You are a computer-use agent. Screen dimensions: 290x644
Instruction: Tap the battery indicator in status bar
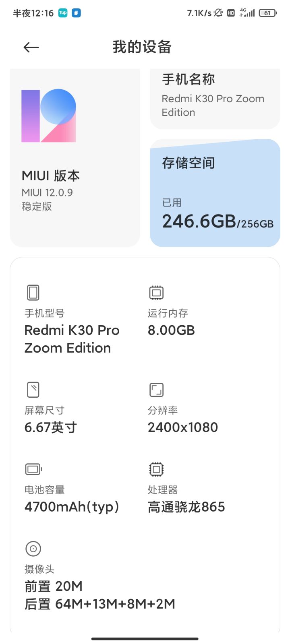(268, 13)
